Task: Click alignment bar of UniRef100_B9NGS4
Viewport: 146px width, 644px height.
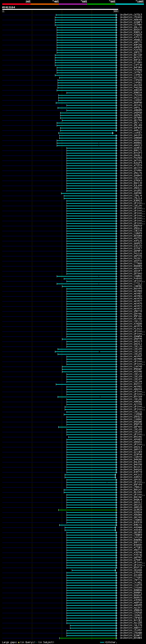Action: tap(92, 93)
